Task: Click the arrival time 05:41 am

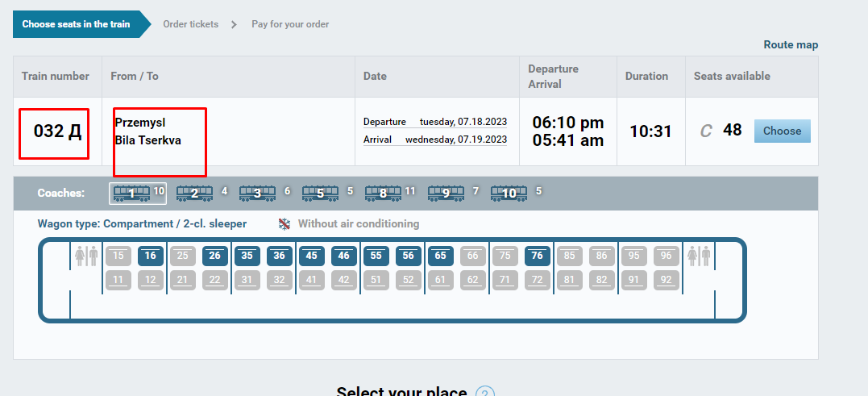Action: tap(568, 140)
